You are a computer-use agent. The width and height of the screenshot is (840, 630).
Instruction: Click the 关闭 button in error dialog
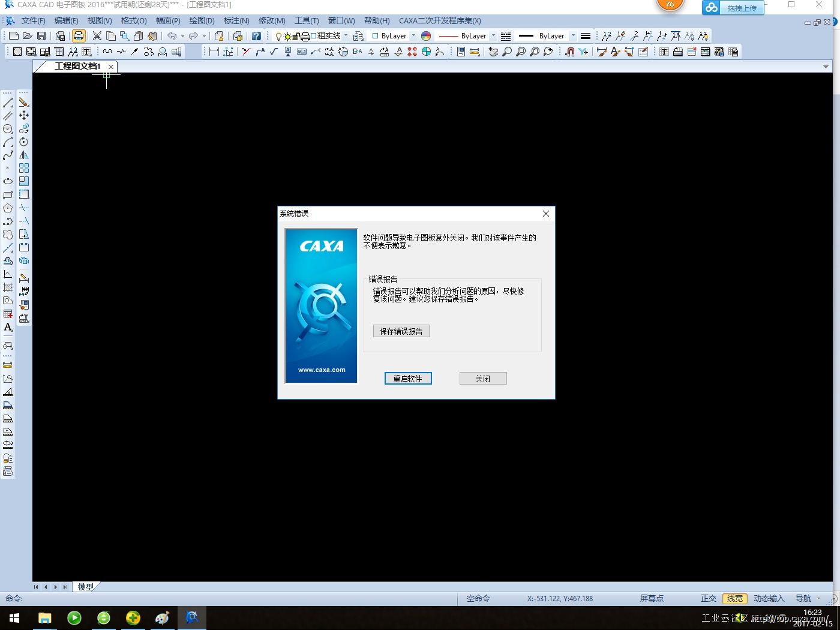[x=483, y=379]
